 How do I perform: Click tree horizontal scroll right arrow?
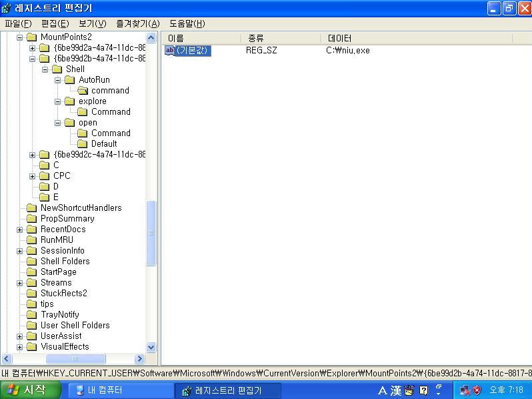click(139, 358)
